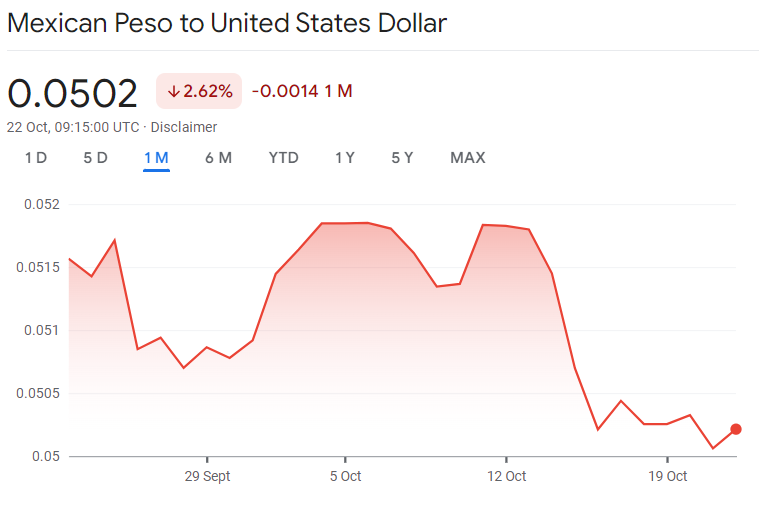
Task: Click the 19 Oct axis label
Action: pyautogui.click(x=667, y=476)
